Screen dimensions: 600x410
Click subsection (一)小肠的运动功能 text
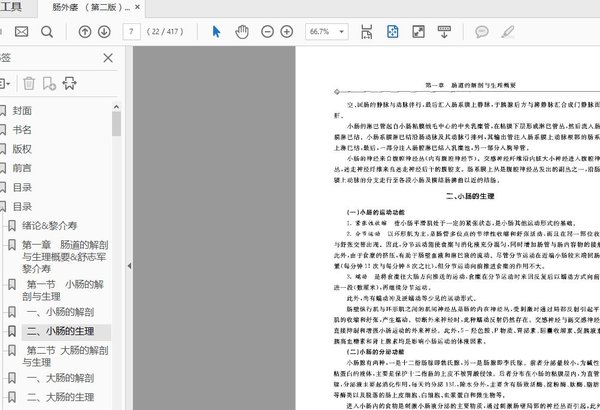pyautogui.click(x=375, y=212)
